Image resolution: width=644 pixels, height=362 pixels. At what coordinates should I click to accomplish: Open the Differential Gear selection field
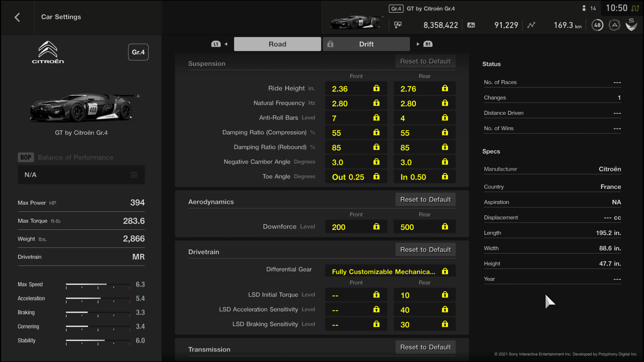390,271
